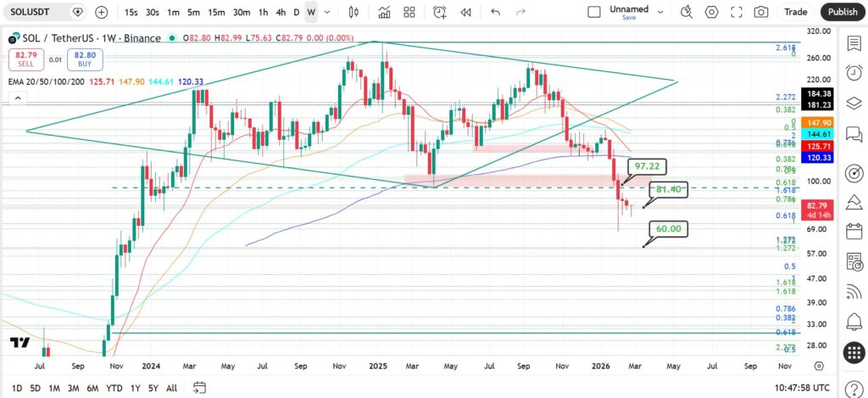This screenshot has height=398, width=868.
Task: Open the layout setup square icon
Action: click(594, 12)
